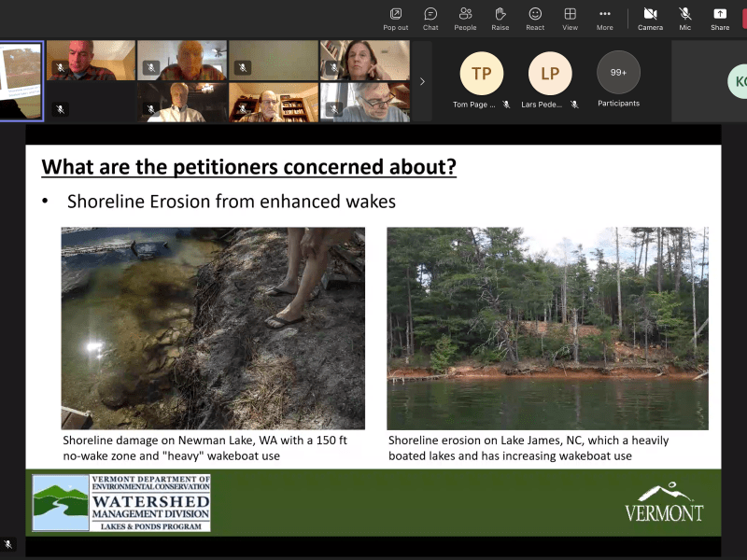The height and width of the screenshot is (560, 747).
Task: Click the Watershed Management Division logo
Action: pos(121,503)
